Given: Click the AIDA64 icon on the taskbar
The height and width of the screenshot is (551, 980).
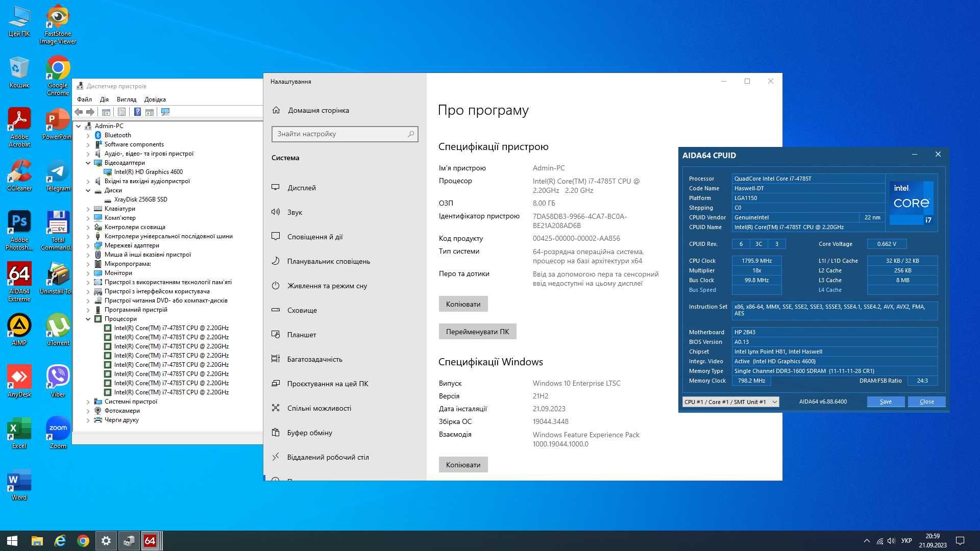Looking at the screenshot, I should (x=150, y=541).
